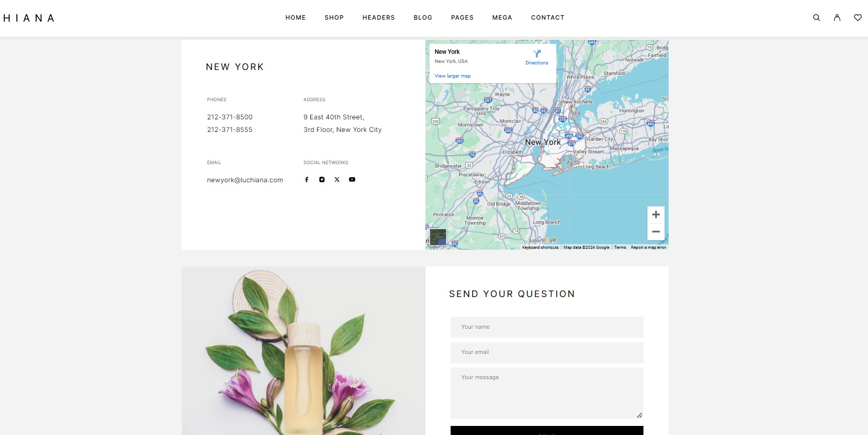Click the perfume bottle product image
The height and width of the screenshot is (435, 868).
tap(304, 351)
